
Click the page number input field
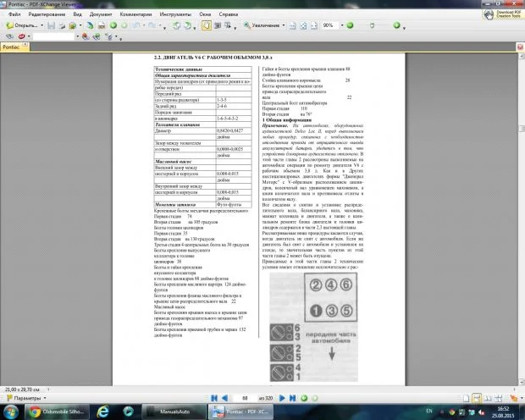(246, 397)
